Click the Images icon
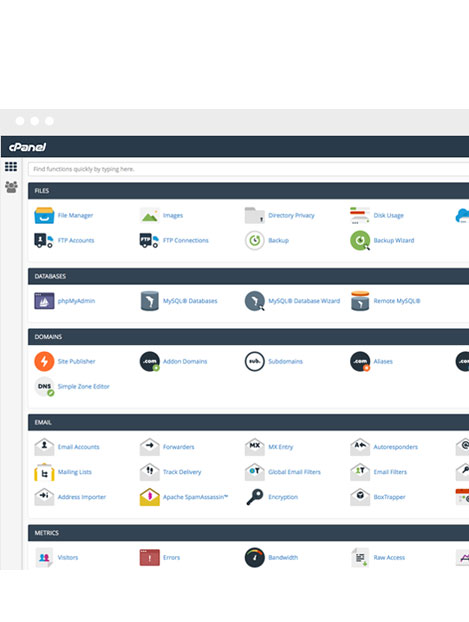469x622 pixels. click(150, 215)
